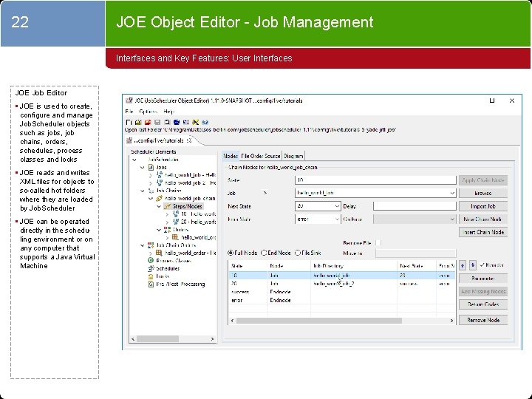Click the light-blue help toolbar icon

(x=205, y=122)
